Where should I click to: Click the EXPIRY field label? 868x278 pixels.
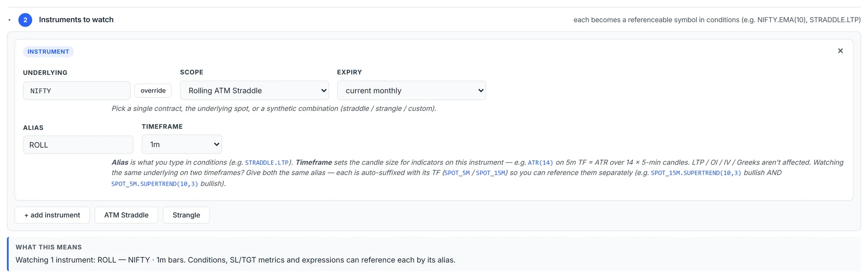[x=349, y=72]
